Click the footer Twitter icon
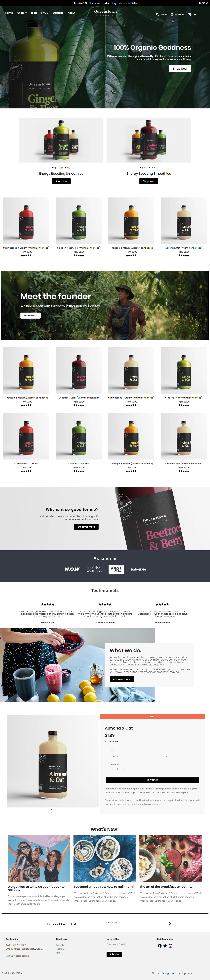 pyautogui.click(x=165, y=946)
